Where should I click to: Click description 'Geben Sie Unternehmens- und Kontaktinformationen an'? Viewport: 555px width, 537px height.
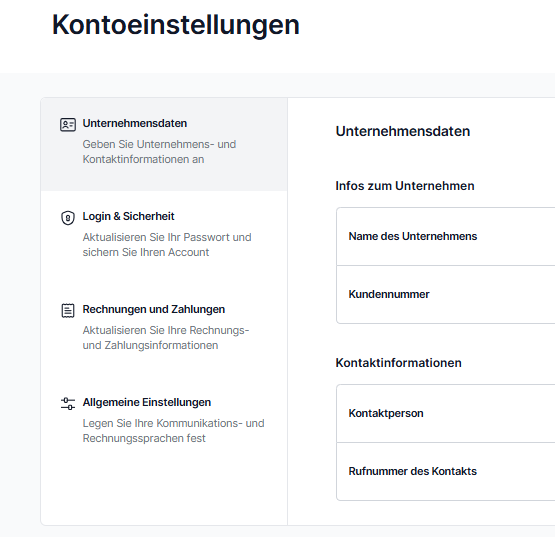(x=159, y=152)
